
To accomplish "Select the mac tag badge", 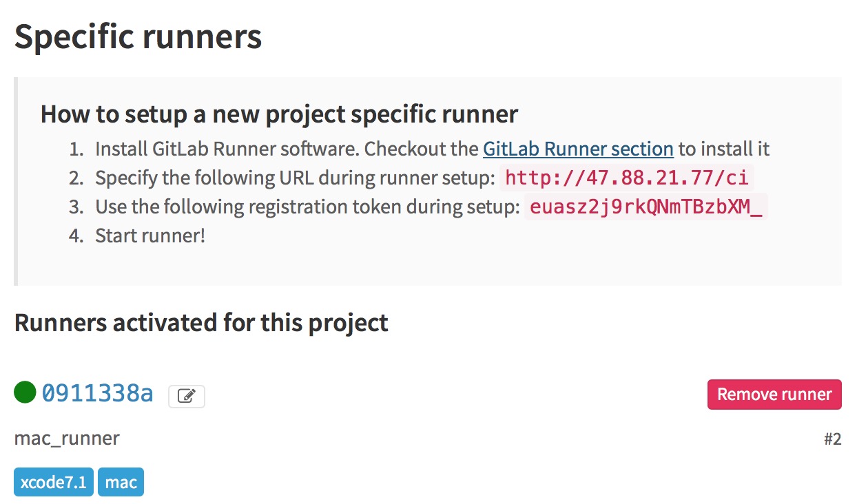I will pyautogui.click(x=121, y=482).
